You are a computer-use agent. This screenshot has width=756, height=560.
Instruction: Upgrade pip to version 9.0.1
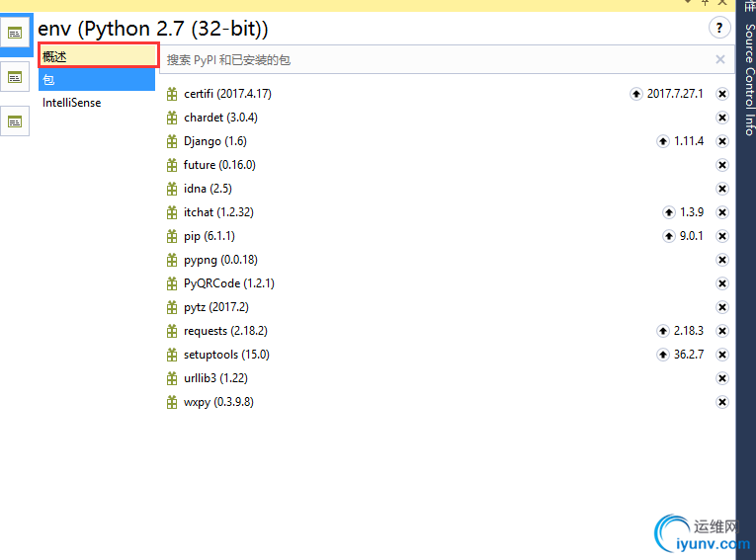point(669,236)
